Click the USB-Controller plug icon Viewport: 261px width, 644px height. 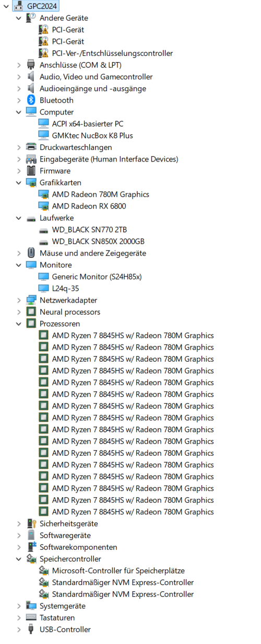31,629
